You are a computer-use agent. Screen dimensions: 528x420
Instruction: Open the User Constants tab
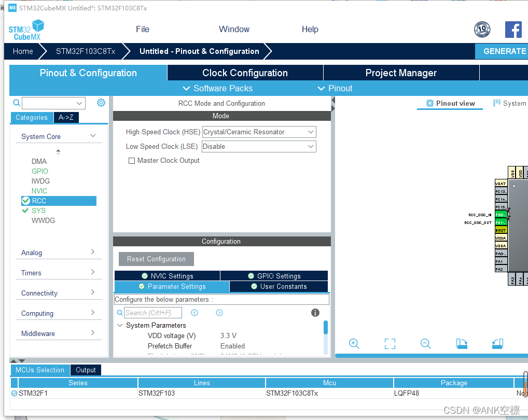[x=279, y=286]
